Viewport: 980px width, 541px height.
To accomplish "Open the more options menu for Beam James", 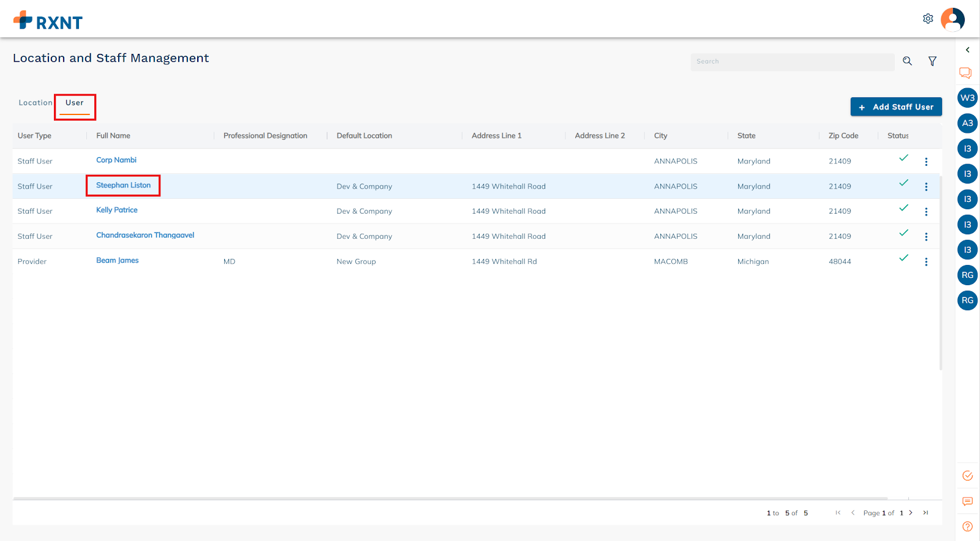I will (x=926, y=262).
